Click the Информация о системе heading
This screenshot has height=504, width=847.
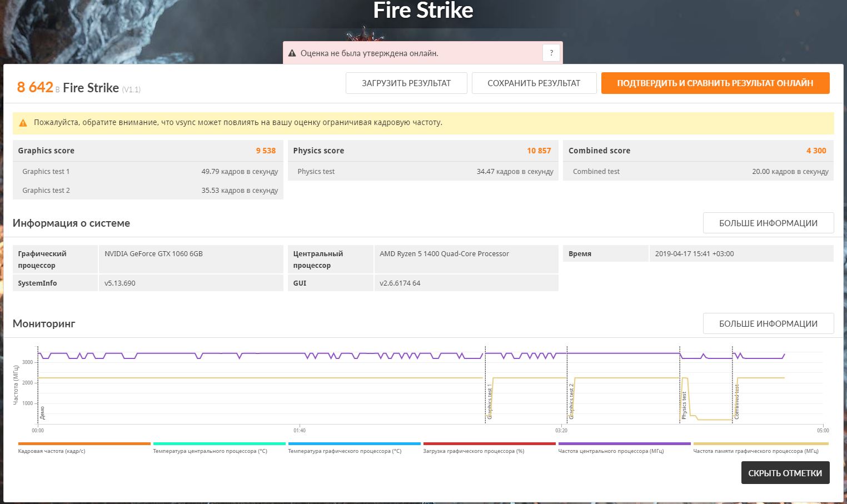coord(71,223)
